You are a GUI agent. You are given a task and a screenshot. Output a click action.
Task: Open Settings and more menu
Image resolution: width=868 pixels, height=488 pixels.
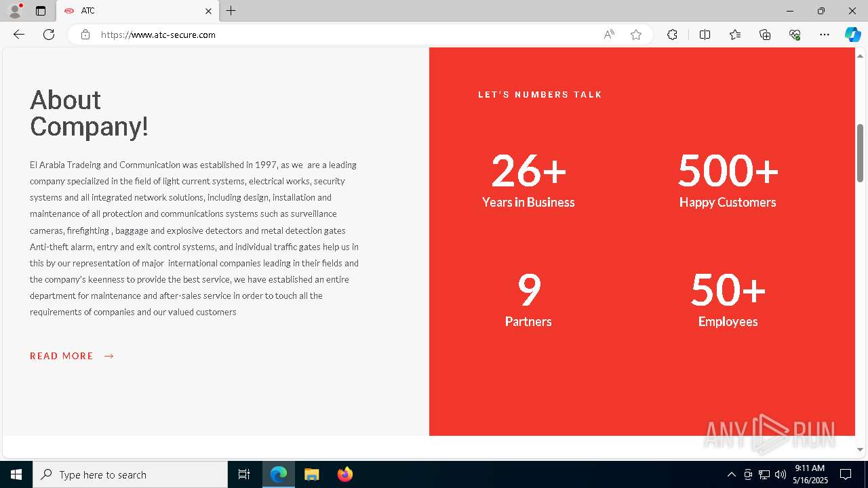coord(825,35)
